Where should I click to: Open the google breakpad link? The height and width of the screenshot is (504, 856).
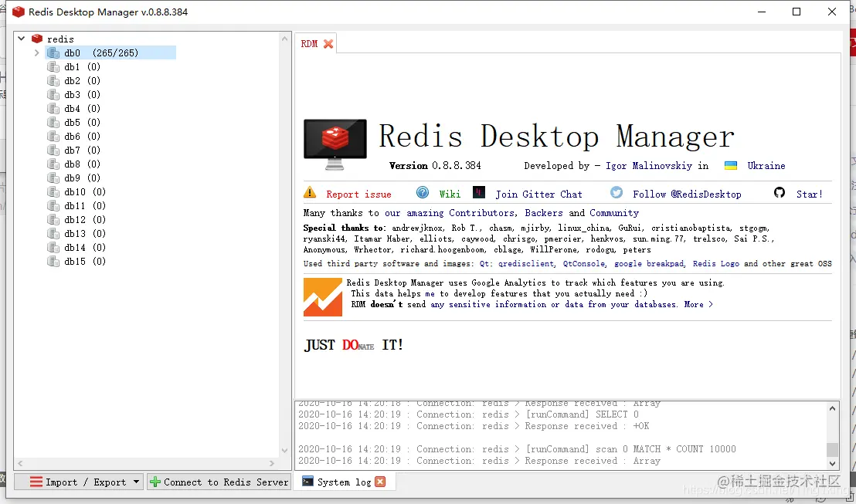[x=649, y=264]
